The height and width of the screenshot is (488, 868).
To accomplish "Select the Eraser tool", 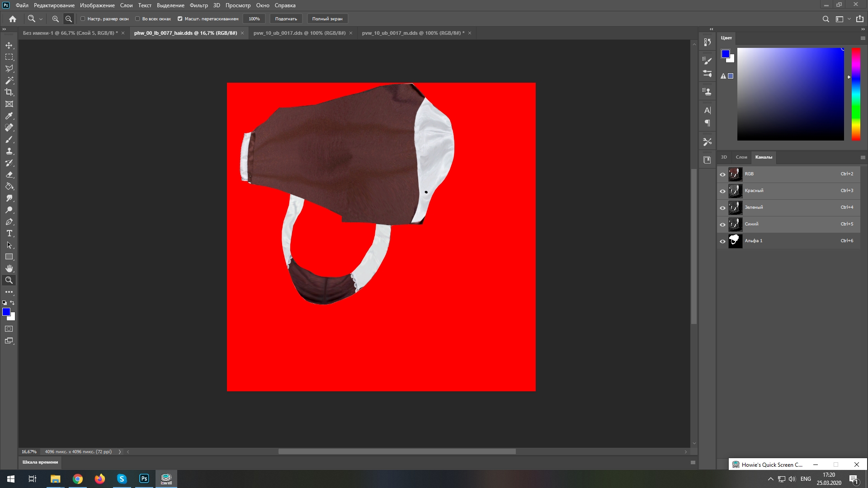I will (x=9, y=174).
